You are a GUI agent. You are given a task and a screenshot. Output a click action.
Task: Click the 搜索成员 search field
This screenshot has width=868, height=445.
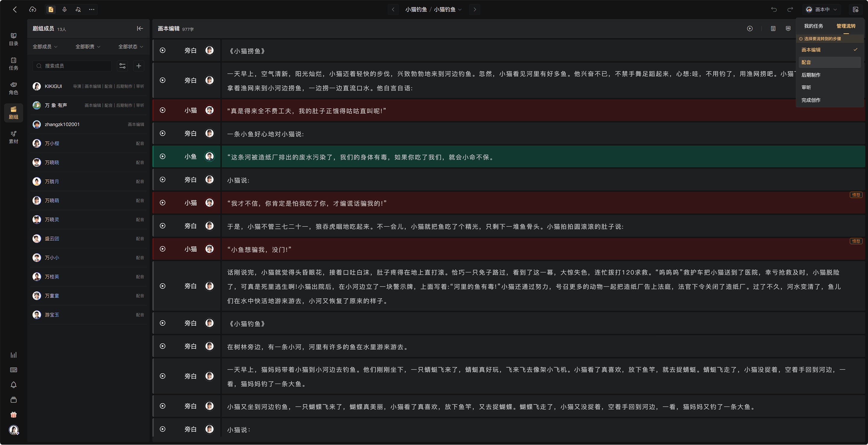pos(72,66)
